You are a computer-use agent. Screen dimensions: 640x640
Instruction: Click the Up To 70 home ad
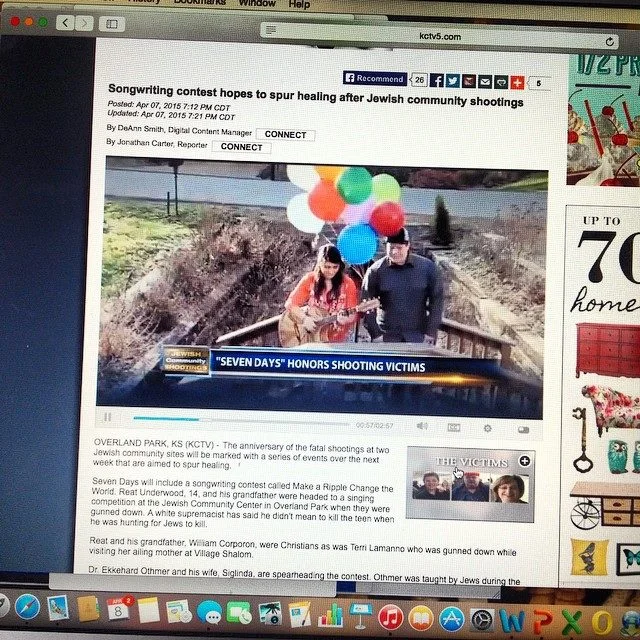(x=603, y=396)
